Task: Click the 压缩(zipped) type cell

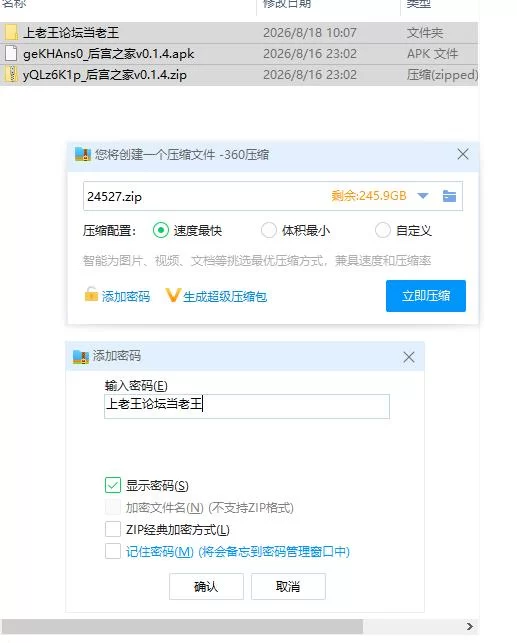Action: 442,75
